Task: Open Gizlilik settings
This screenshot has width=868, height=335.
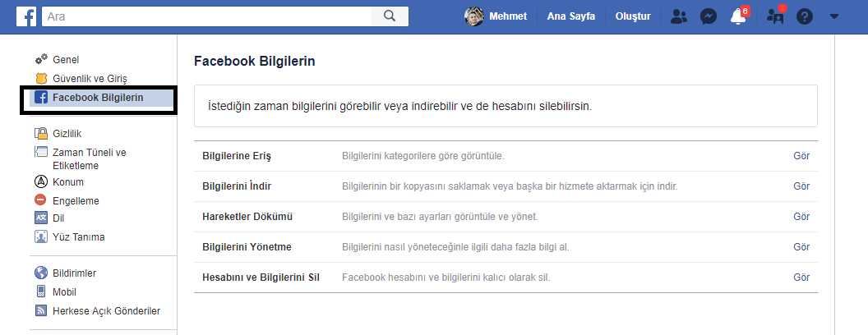Action: (x=67, y=133)
